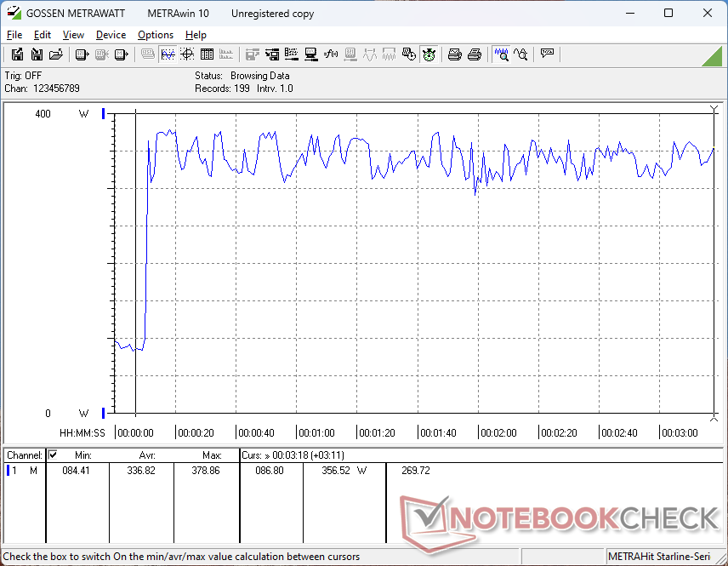
Task: Click the grayed bar graph view icon
Action: click(x=226, y=54)
